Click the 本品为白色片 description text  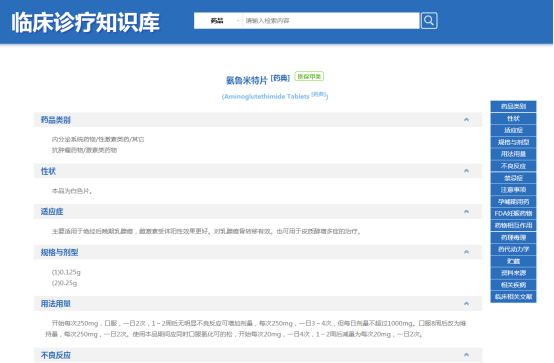[x=72, y=191]
